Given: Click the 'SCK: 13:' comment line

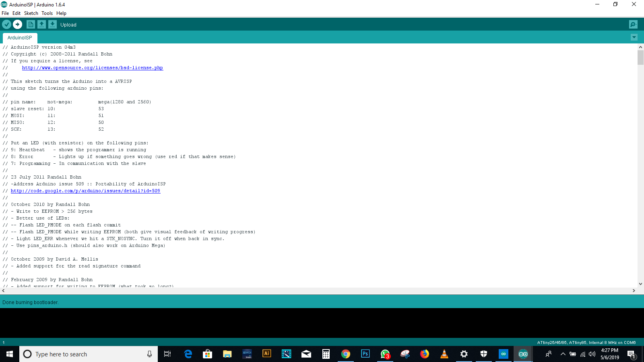Looking at the screenshot, I should pos(53,129).
